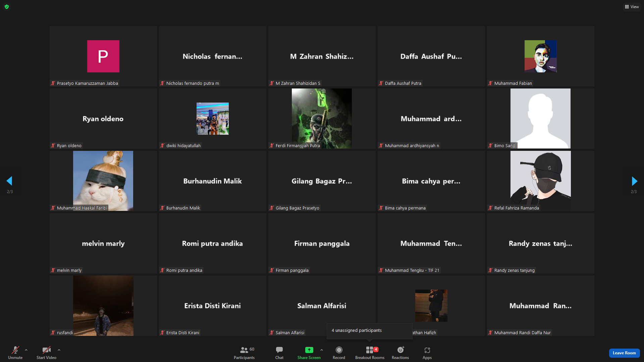The image size is (644, 362).
Task: Click the Muhammad Randi Daffa Nur label
Action: (x=523, y=333)
